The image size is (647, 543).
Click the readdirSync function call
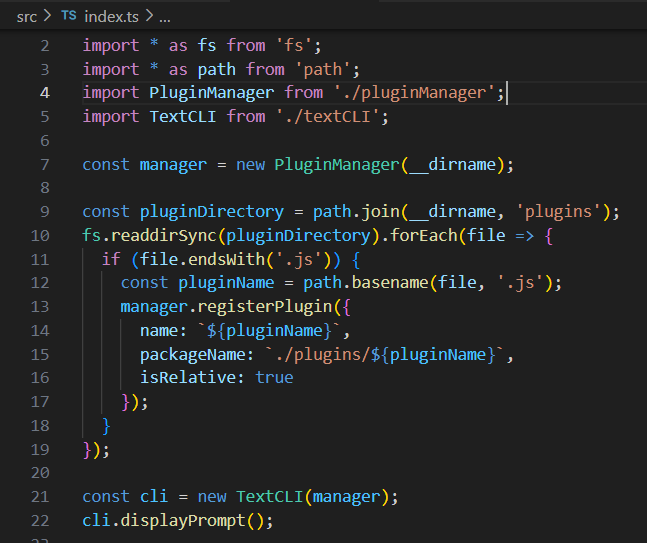pos(154,235)
